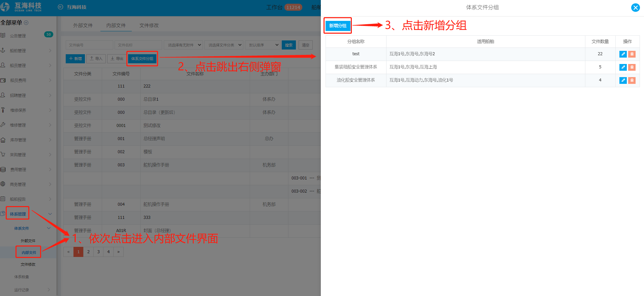The height and width of the screenshot is (296, 644).
Task: Go to the previous page with « button
Action: pyautogui.click(x=68, y=252)
